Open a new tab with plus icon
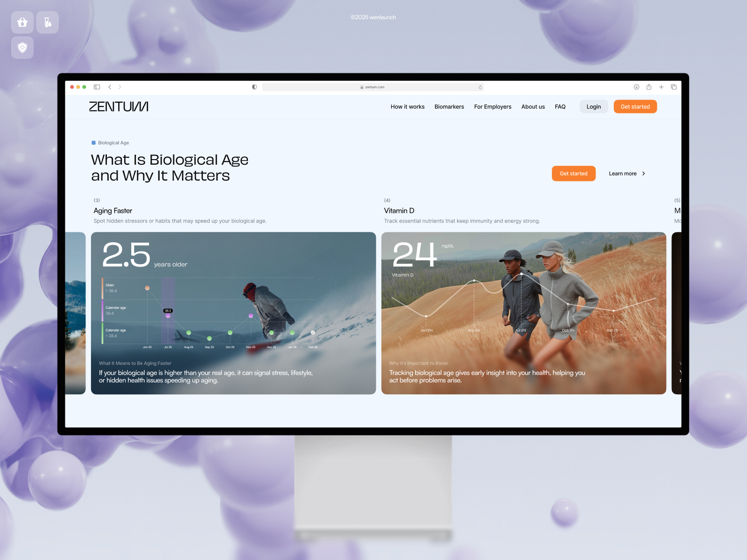The image size is (747, 560). 661,87
